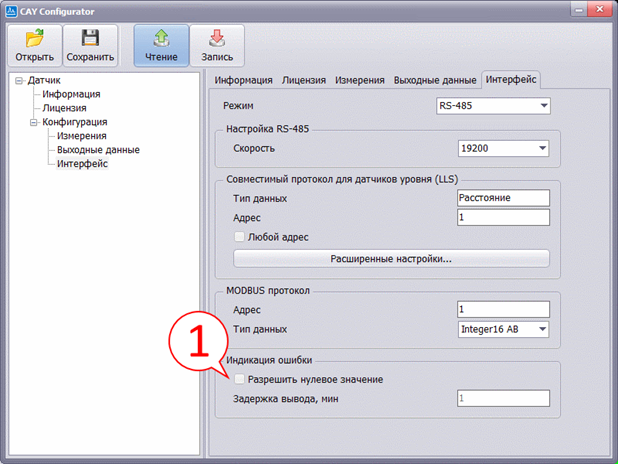Click the Открыть folder icon
Screen dimensions: 618x464
(34, 39)
